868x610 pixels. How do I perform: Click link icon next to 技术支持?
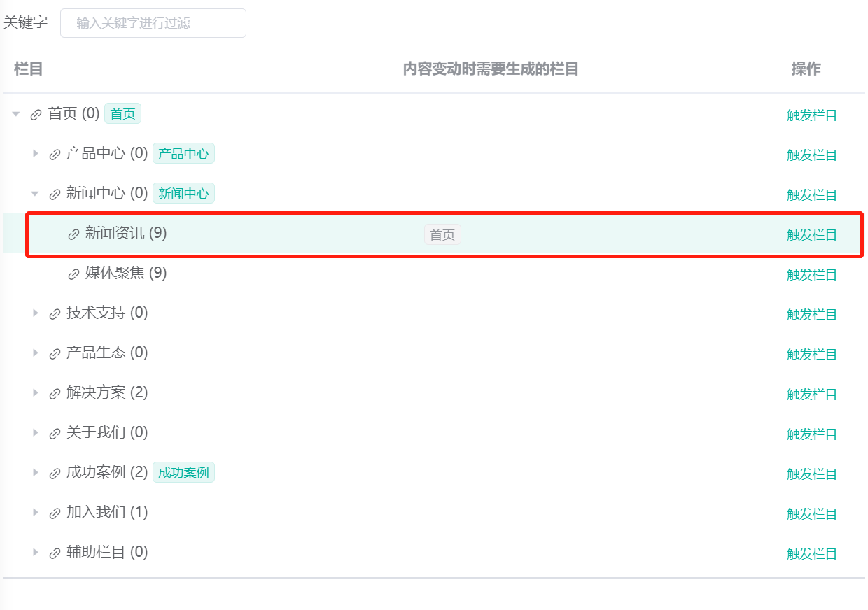(55, 314)
